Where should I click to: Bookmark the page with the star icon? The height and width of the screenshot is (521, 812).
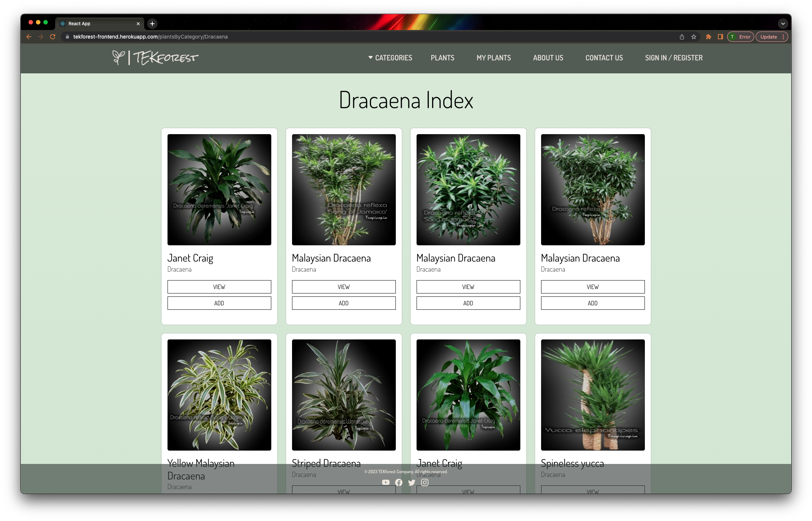coord(693,37)
